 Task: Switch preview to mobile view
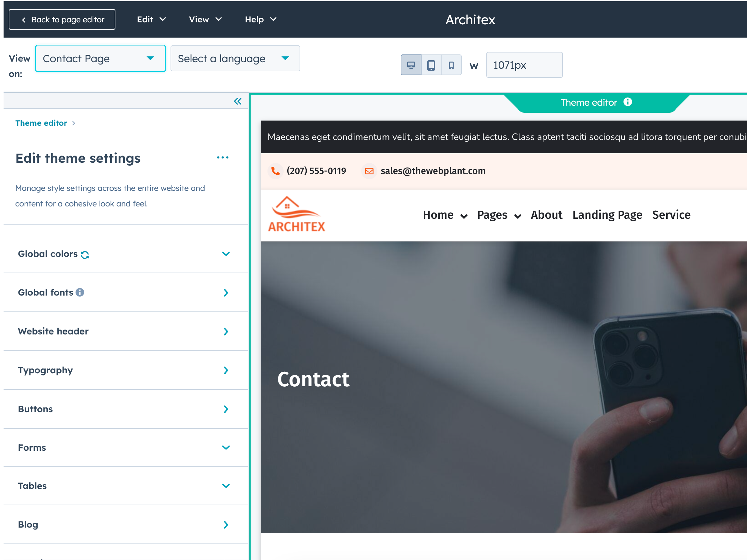[x=451, y=65]
